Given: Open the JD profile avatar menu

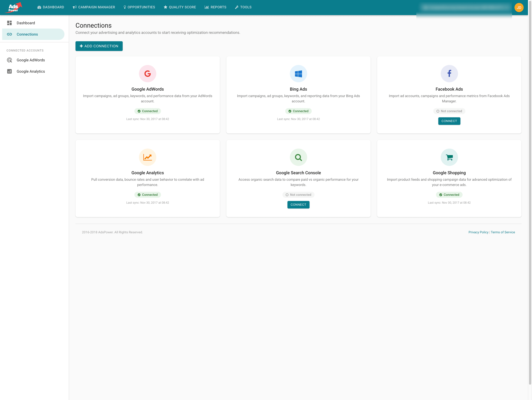Looking at the screenshot, I should (x=519, y=7).
